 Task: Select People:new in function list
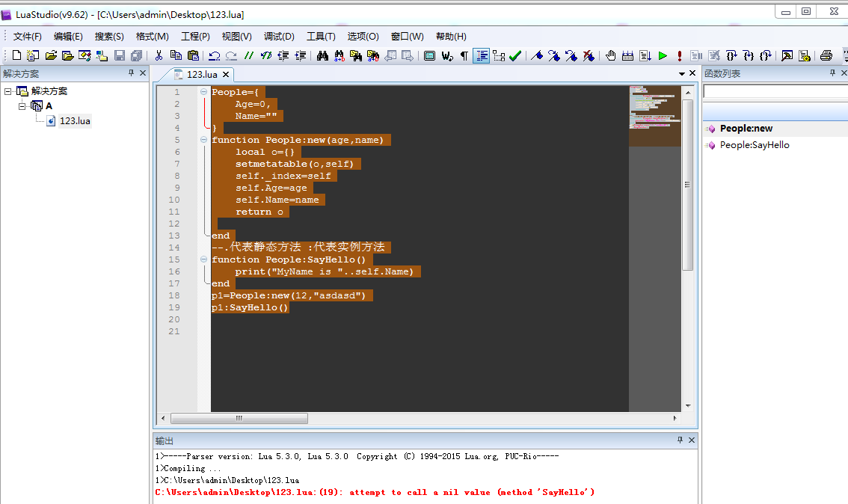[746, 129]
